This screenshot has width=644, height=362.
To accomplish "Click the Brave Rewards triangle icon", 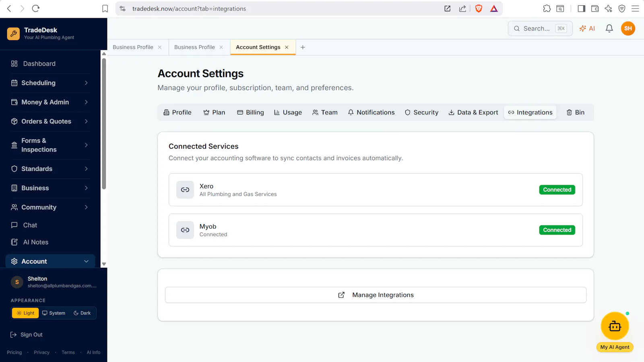I will pos(494,8).
